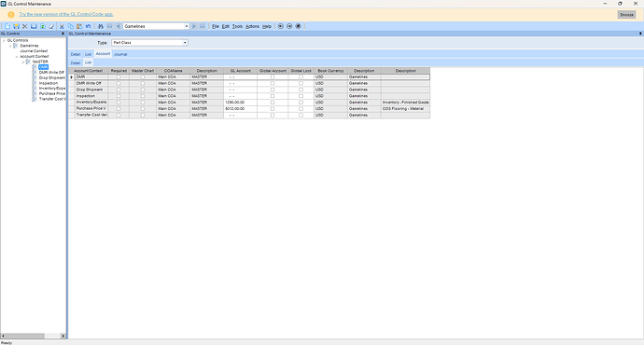Viewport: 644px width, 345px height.
Task: Click the Copy toolbar icon
Action: pyautogui.click(x=71, y=26)
